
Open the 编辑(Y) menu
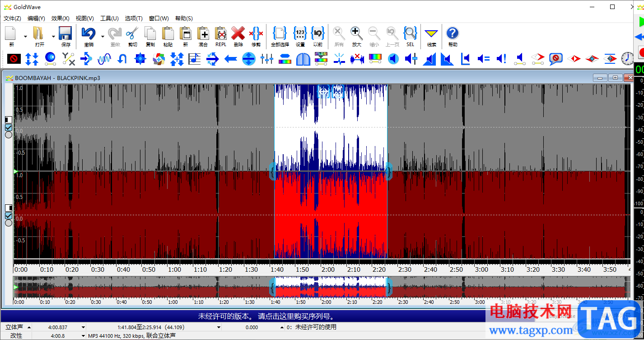tap(36, 19)
